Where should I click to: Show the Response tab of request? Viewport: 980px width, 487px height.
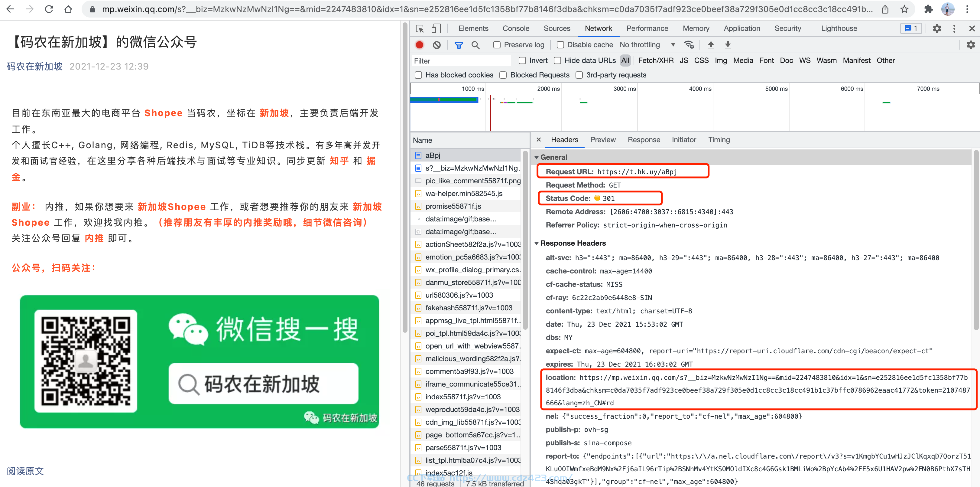(644, 140)
